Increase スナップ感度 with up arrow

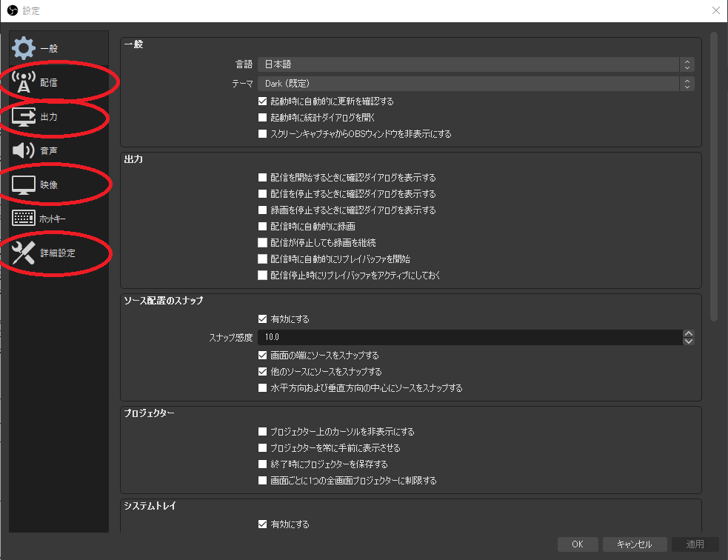point(689,333)
